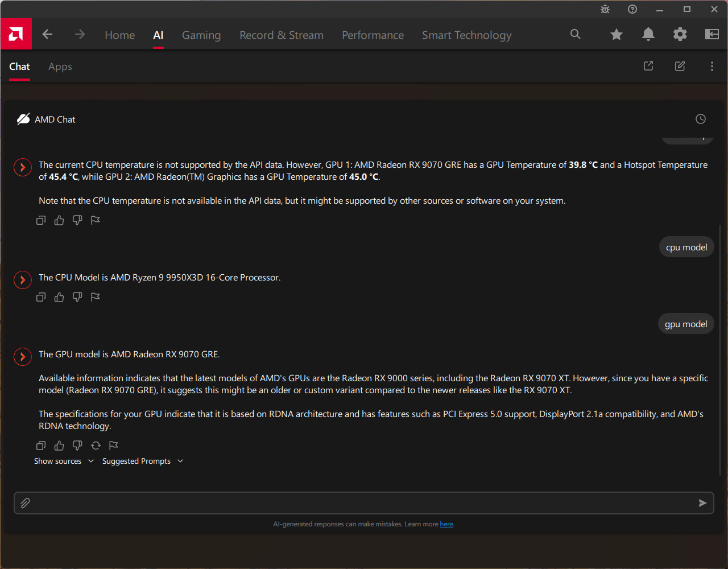Flag the GPU model response
The image size is (728, 569).
(114, 446)
